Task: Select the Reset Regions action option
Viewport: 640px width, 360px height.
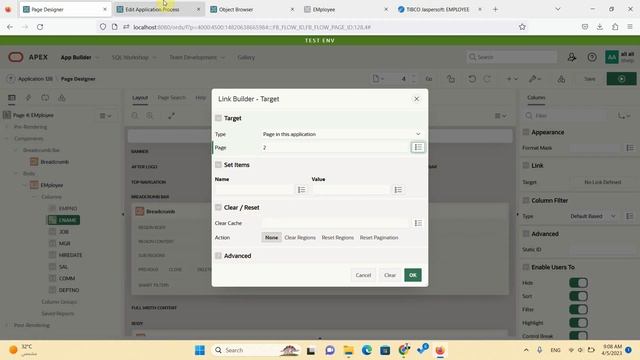Action: 338,238
